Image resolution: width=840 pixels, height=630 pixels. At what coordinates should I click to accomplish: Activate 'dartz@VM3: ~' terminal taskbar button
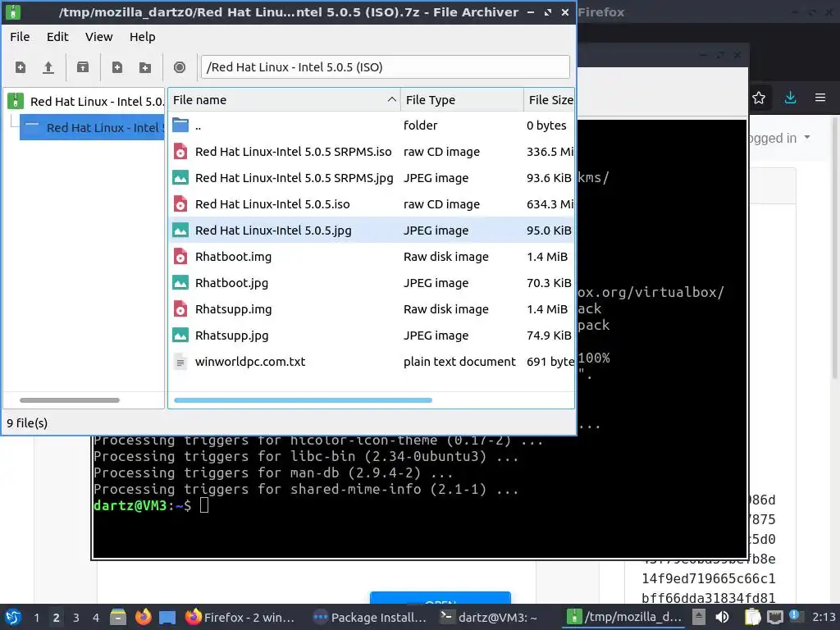coord(489,618)
